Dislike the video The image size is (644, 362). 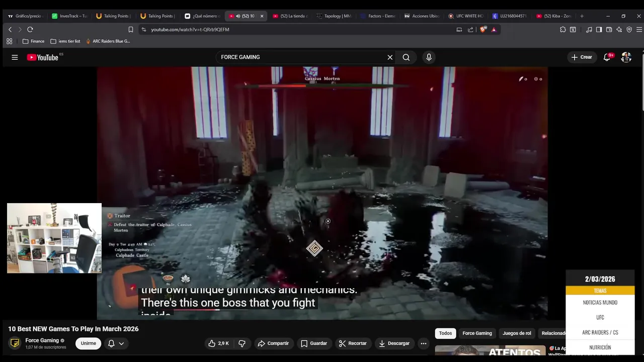point(242,343)
